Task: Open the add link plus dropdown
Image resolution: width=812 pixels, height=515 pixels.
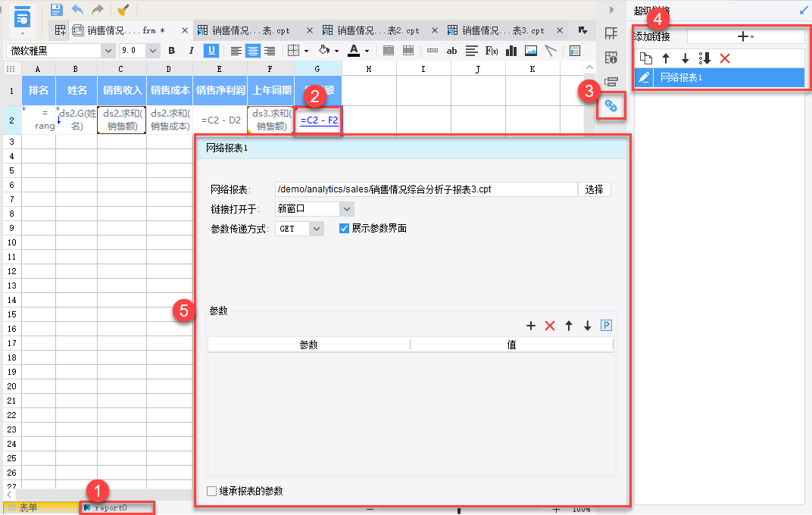Action: click(x=745, y=36)
